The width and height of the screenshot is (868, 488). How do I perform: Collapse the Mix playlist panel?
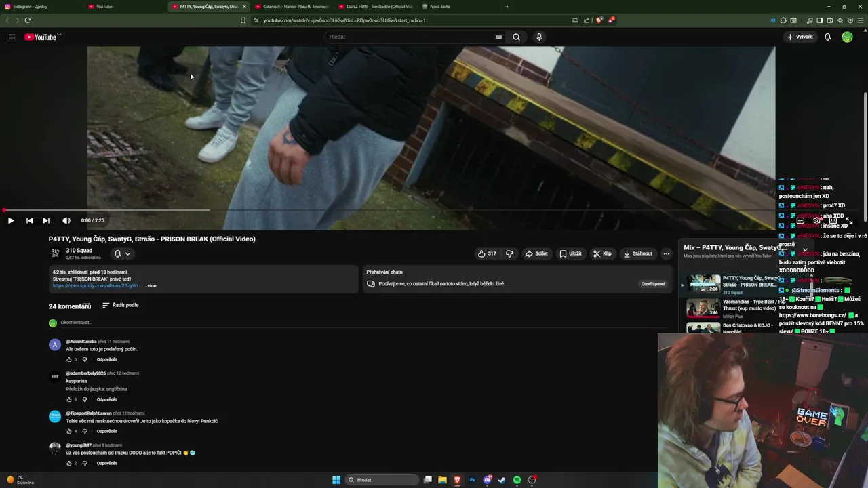[805, 250]
